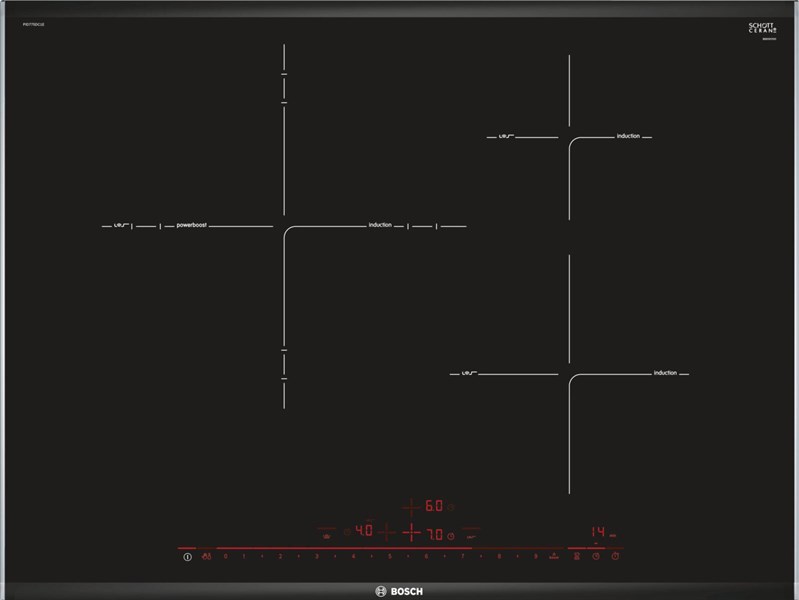This screenshot has width=799, height=600.
Task: Select the cooking zone cross beside 6.0
Action: point(410,507)
